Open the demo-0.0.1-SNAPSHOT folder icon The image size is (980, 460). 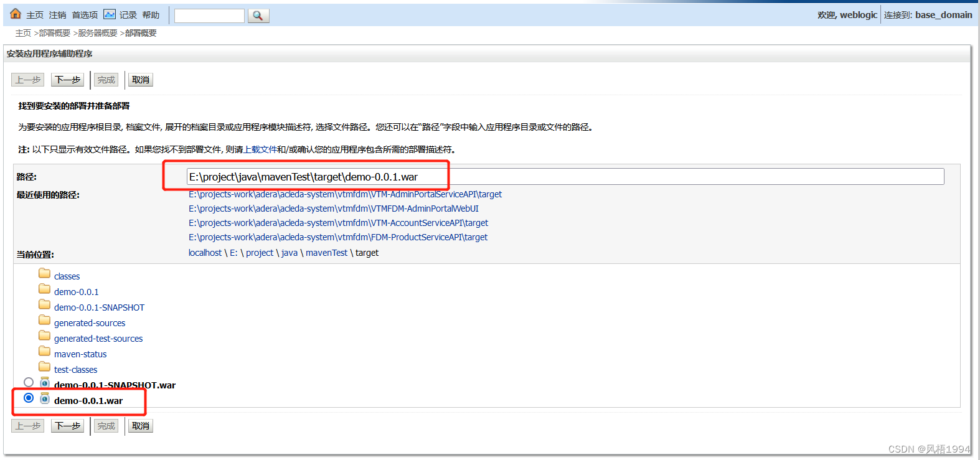coord(44,304)
